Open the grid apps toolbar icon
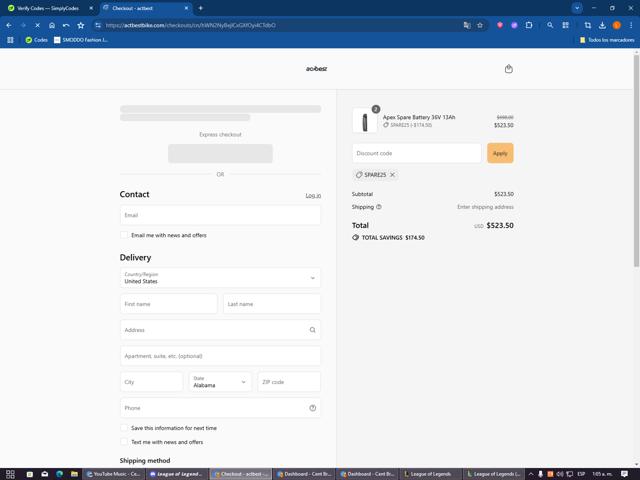The width and height of the screenshot is (640, 480). click(x=565, y=25)
